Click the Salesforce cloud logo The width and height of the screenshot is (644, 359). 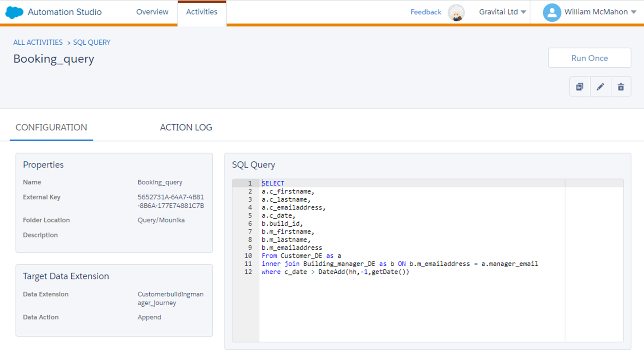pyautogui.click(x=14, y=12)
